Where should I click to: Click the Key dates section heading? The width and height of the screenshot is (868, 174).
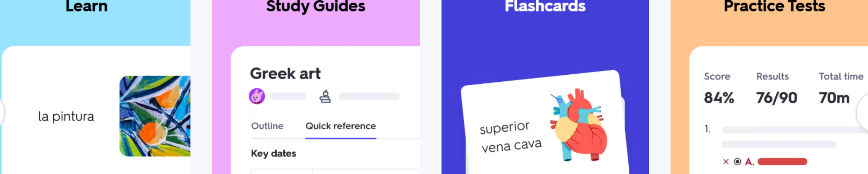coord(273,154)
